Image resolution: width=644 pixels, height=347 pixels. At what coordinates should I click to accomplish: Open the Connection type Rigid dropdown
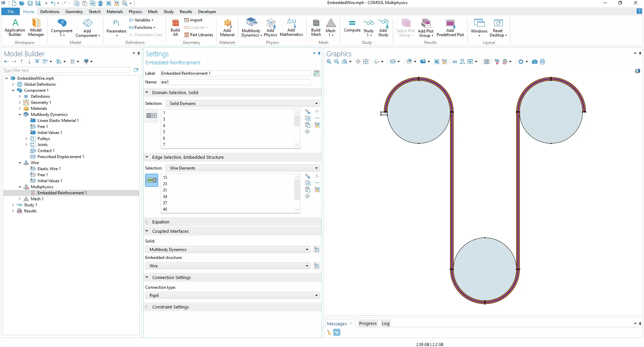pos(232,295)
